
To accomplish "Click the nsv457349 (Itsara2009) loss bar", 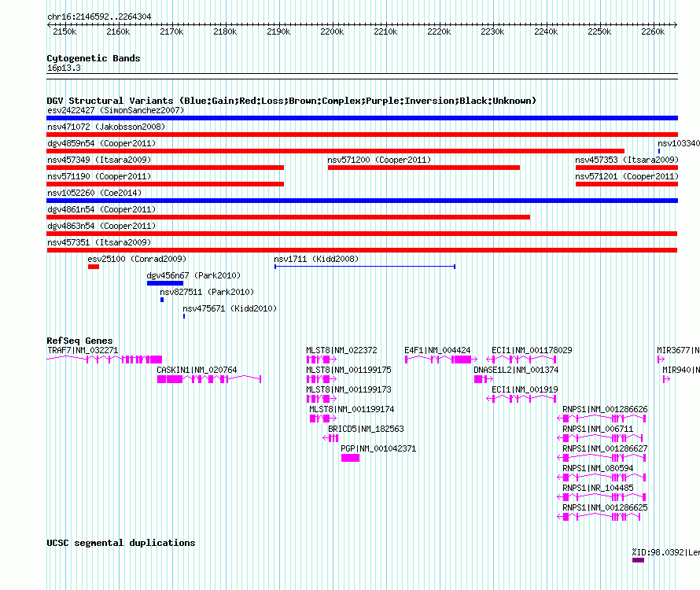I will (x=165, y=168).
